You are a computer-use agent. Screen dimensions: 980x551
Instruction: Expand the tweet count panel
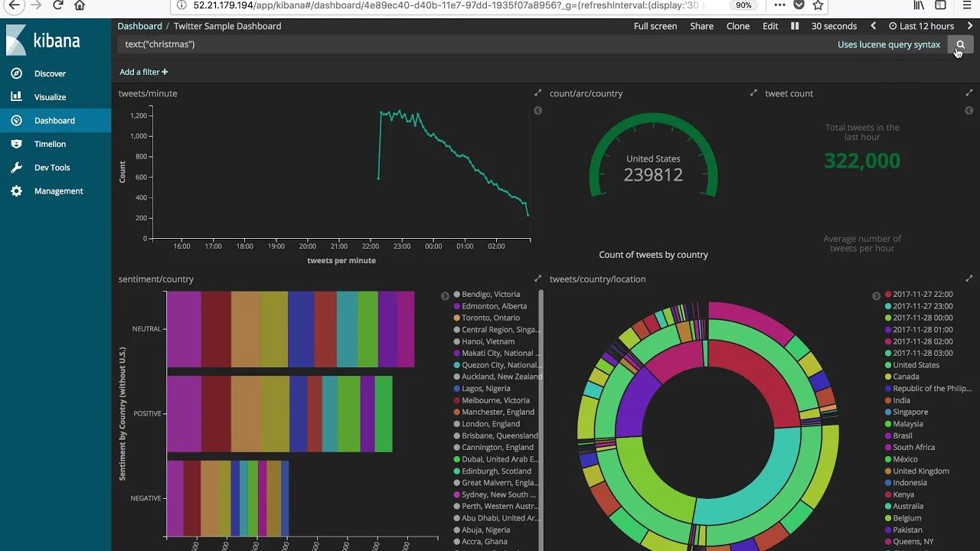(969, 93)
